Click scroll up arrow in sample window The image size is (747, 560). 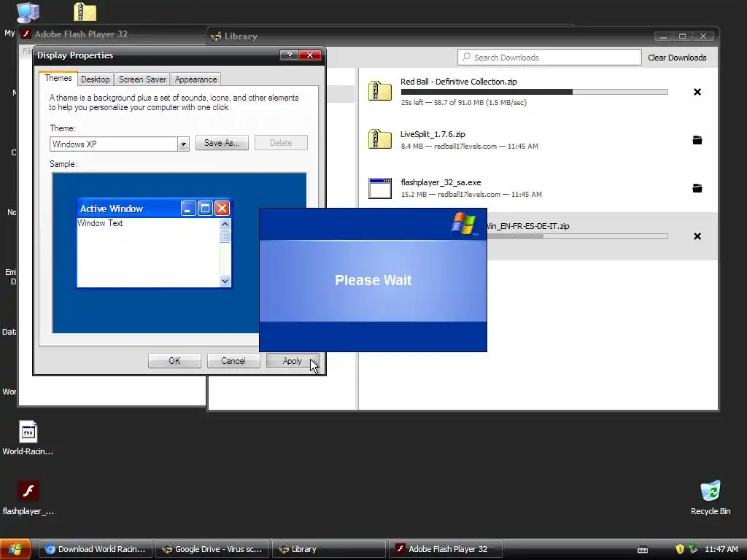225,224
